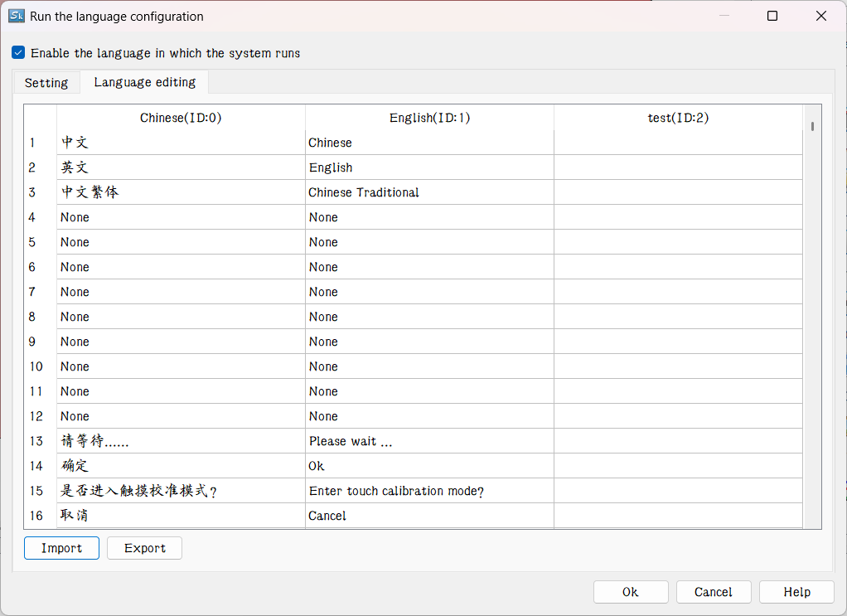The height and width of the screenshot is (616, 847).
Task: Maximize the language configuration window
Action: [x=772, y=16]
